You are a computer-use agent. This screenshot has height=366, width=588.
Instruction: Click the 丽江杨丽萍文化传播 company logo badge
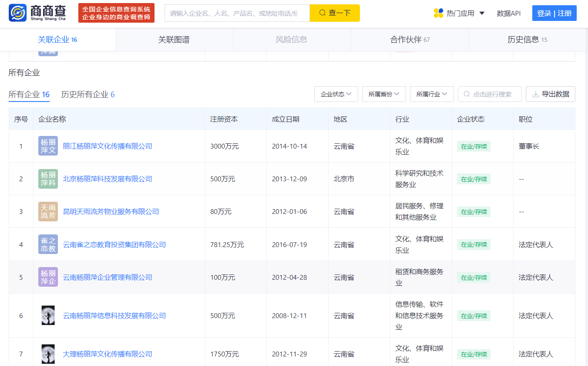48,146
